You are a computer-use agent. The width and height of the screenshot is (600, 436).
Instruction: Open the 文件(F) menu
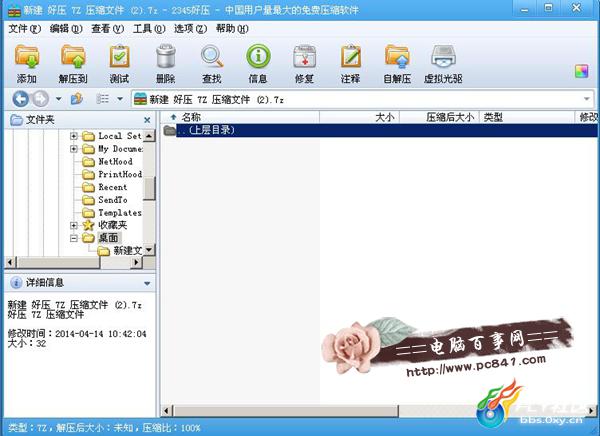pos(24,29)
